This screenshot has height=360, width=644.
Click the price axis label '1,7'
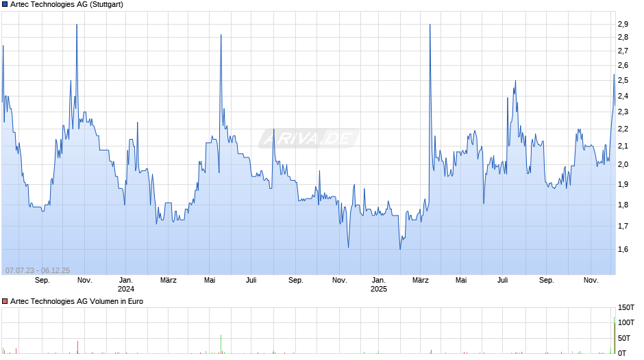click(x=623, y=226)
